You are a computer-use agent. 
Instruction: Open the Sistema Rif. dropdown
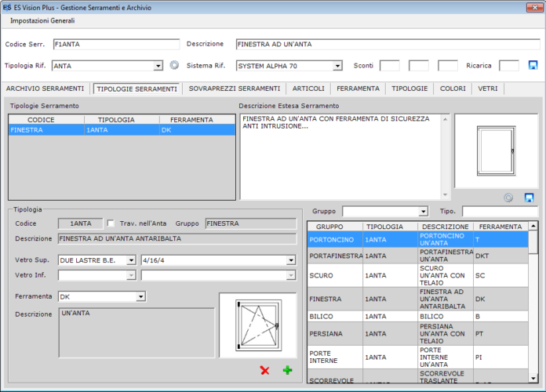(x=337, y=66)
